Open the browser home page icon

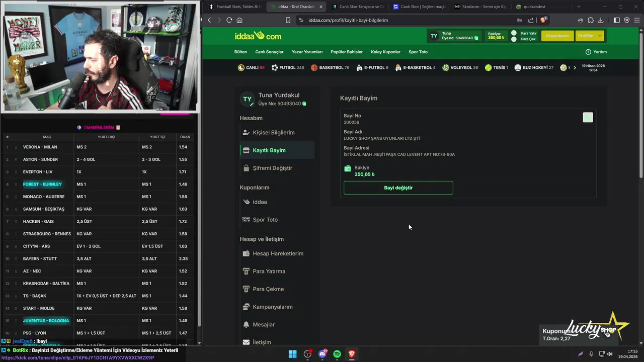click(x=239, y=20)
